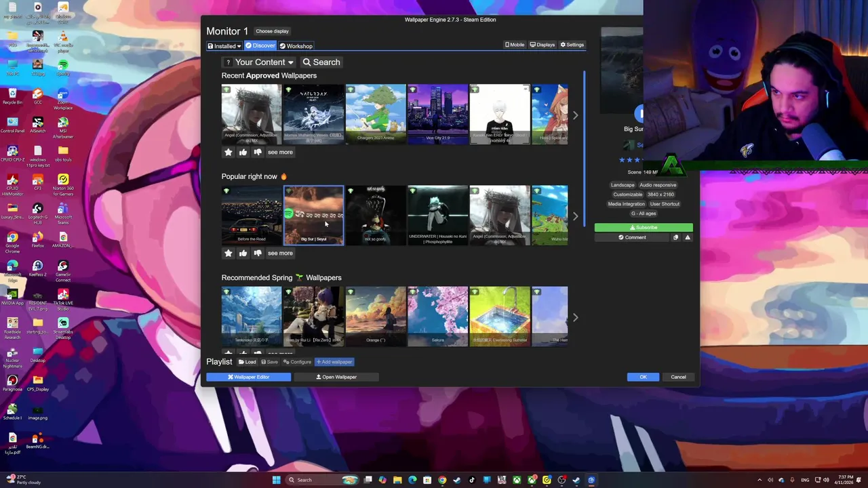Open the Wallpaper Editor

click(x=248, y=377)
